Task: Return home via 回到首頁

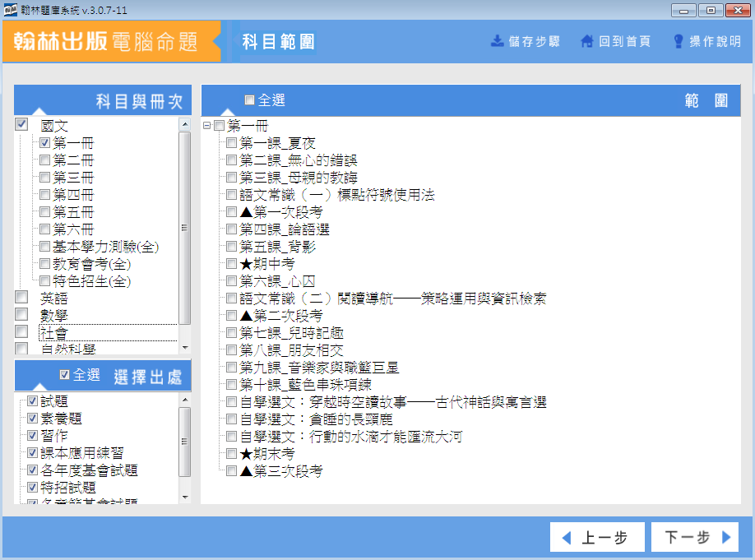Action: (x=616, y=41)
